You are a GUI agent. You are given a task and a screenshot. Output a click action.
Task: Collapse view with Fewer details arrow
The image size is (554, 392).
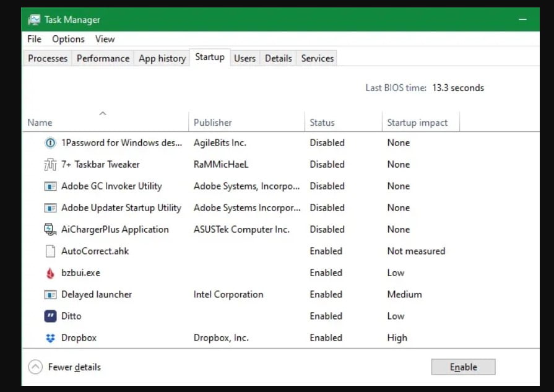(x=35, y=367)
